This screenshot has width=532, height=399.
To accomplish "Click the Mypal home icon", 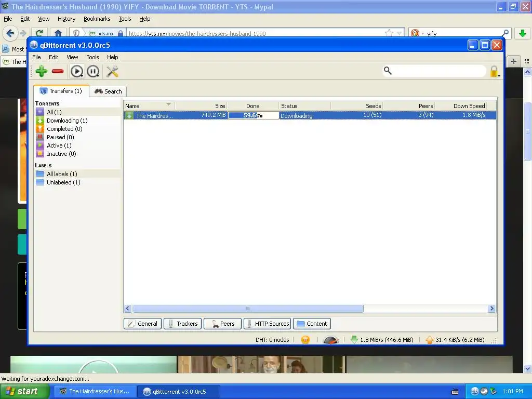I will tap(58, 33).
